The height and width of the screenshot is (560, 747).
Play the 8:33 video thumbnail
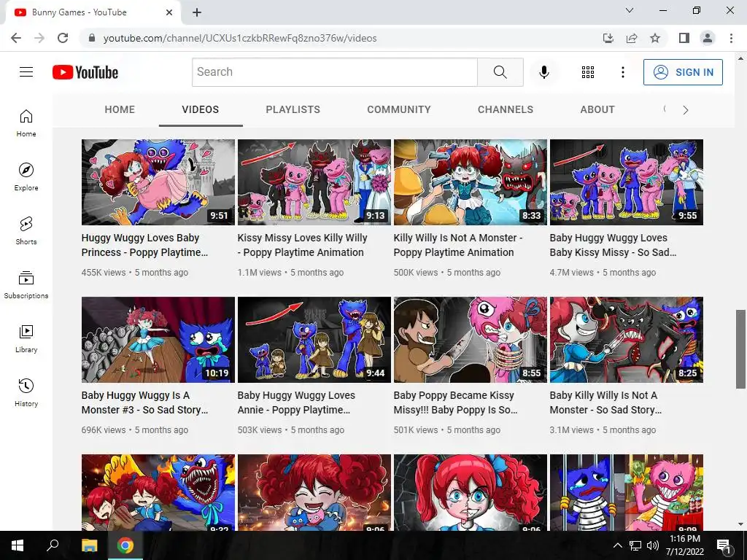pos(471,182)
